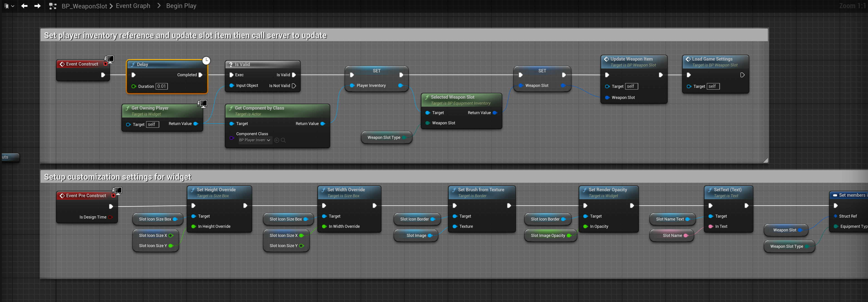The width and height of the screenshot is (868, 302).
Task: Select the Weapon Slot Type variable node
Action: point(384,137)
